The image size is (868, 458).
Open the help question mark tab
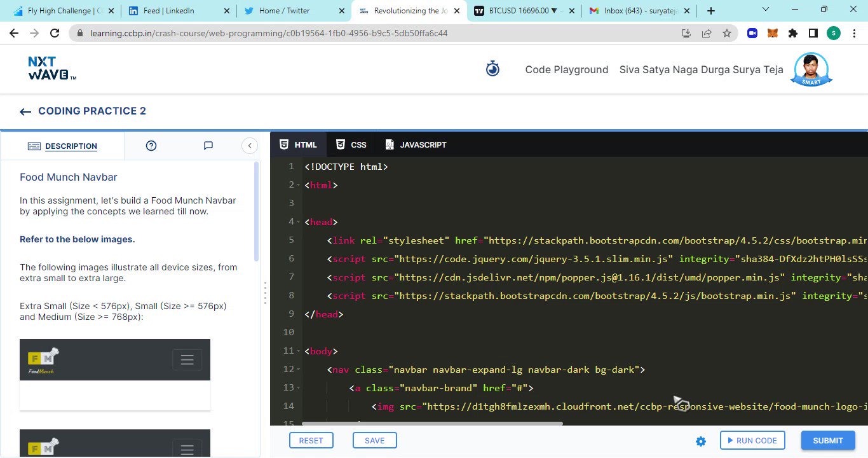[151, 146]
